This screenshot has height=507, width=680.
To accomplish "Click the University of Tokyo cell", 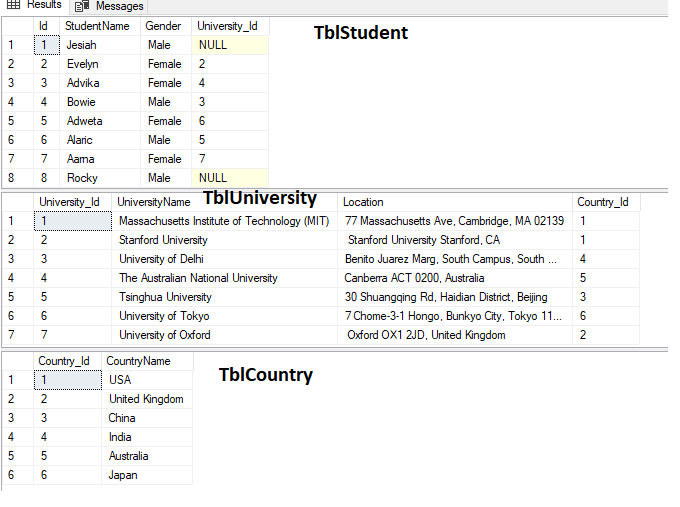I will [224, 316].
